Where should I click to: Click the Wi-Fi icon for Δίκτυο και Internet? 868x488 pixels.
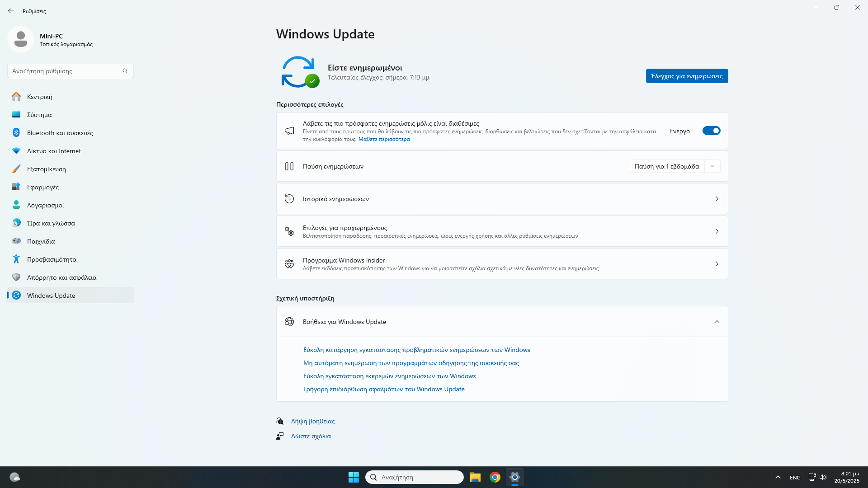16,150
